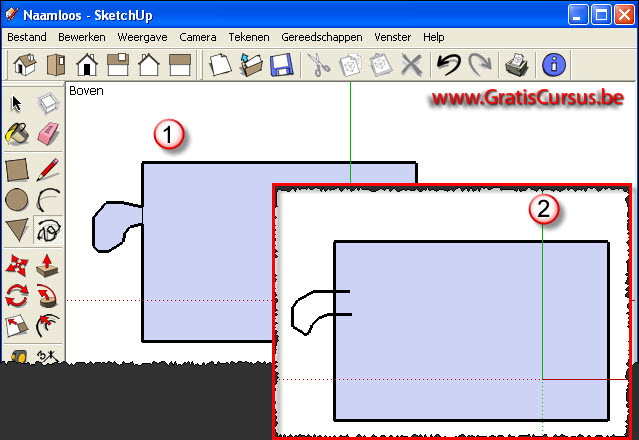The width and height of the screenshot is (639, 440).
Task: Open the Camera menu
Action: pyautogui.click(x=198, y=37)
